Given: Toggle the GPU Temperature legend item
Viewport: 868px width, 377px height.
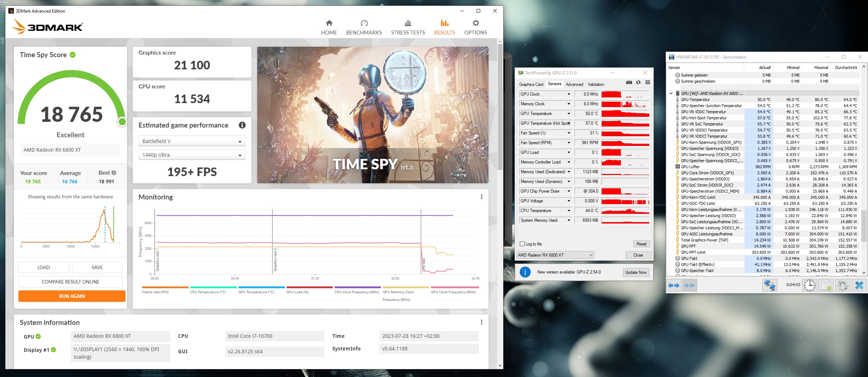Looking at the screenshot, I should (262, 290).
